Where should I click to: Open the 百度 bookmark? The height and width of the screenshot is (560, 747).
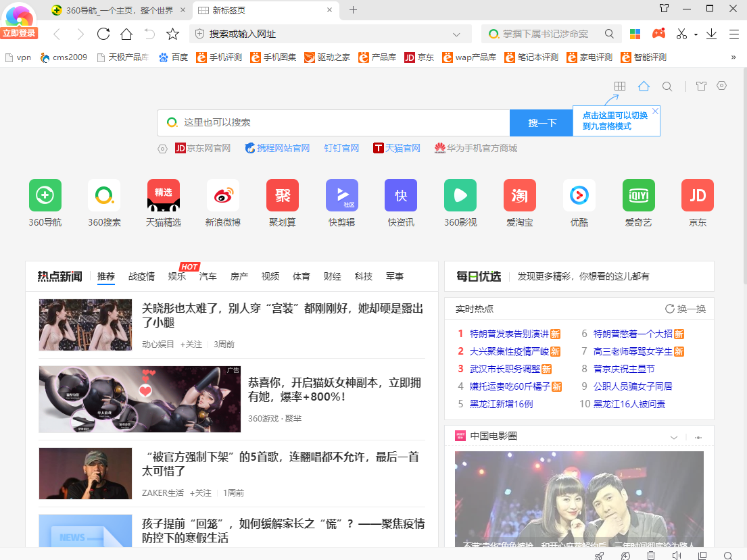pos(174,57)
